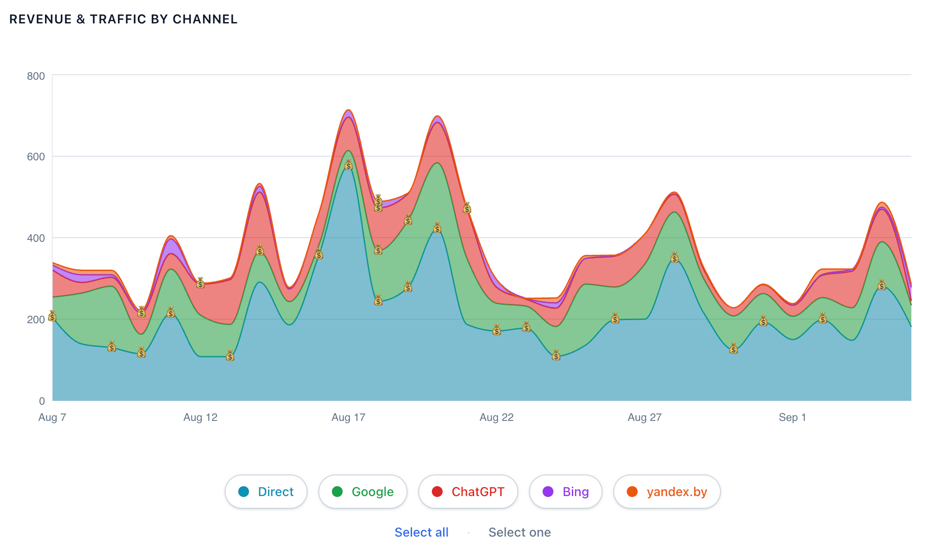Click the money bag at Aug 7
Screen dimensions: 942x560
pos(52,316)
